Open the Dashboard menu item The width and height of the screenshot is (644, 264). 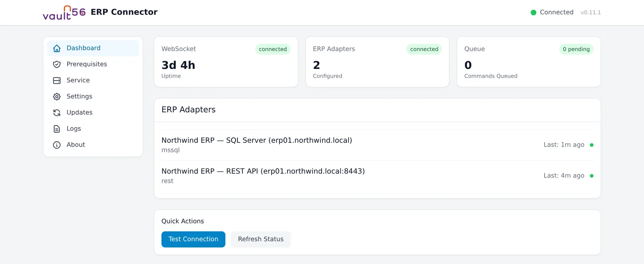tap(93, 48)
